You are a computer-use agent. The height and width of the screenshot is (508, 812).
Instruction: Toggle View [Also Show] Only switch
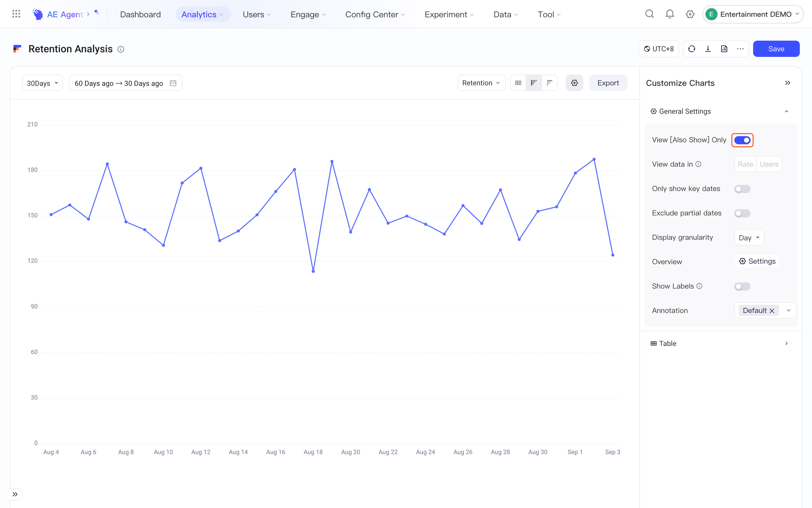[x=742, y=140]
